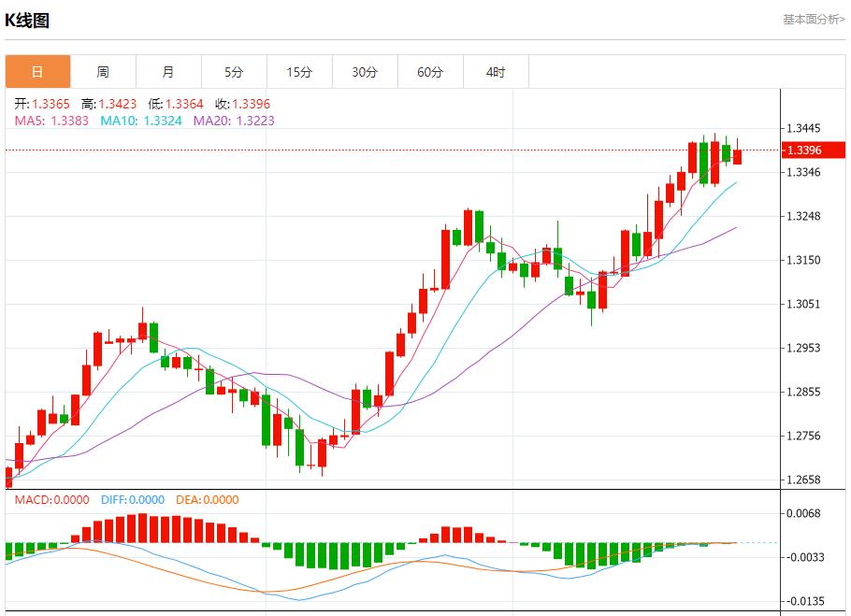
Task: Switch to the 4时 timeframe
Action: (x=496, y=72)
